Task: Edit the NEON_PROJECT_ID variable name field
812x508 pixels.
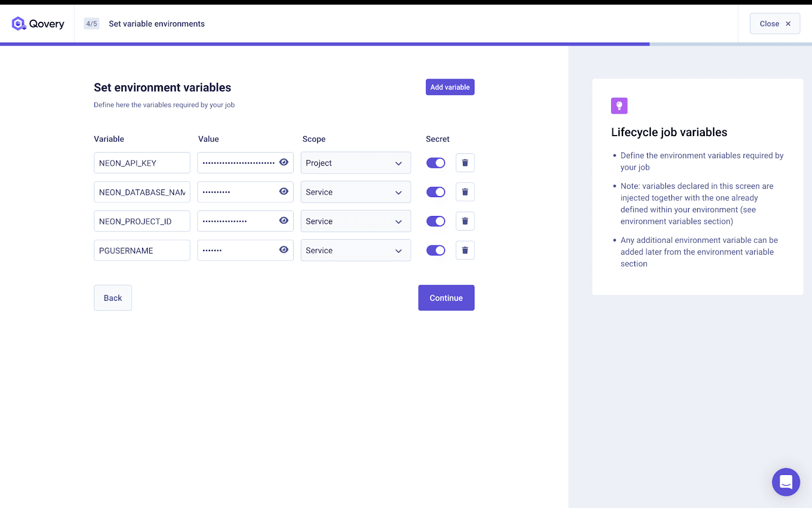Action: click(142, 221)
